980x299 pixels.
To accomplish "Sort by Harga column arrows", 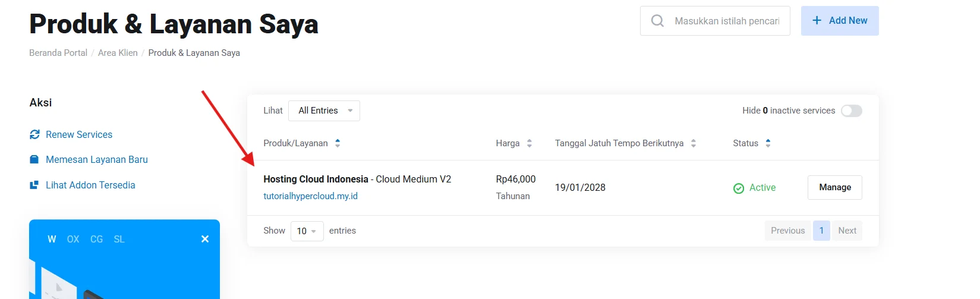I will pos(530,143).
